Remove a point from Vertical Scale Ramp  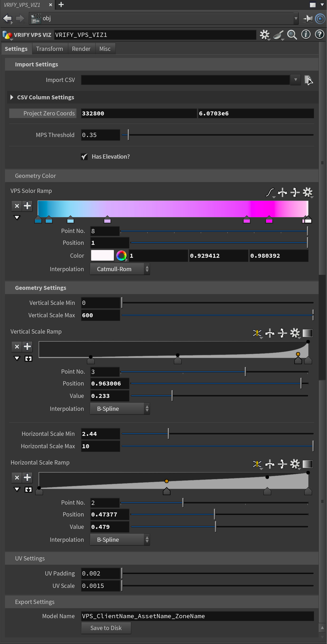coord(17,347)
